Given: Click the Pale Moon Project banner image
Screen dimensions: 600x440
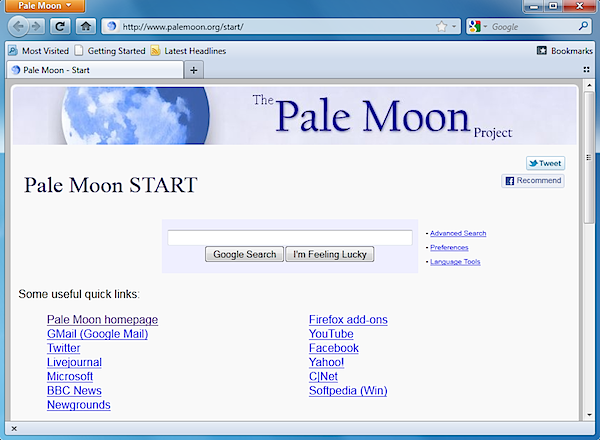Looking at the screenshot, I should click(x=294, y=116).
